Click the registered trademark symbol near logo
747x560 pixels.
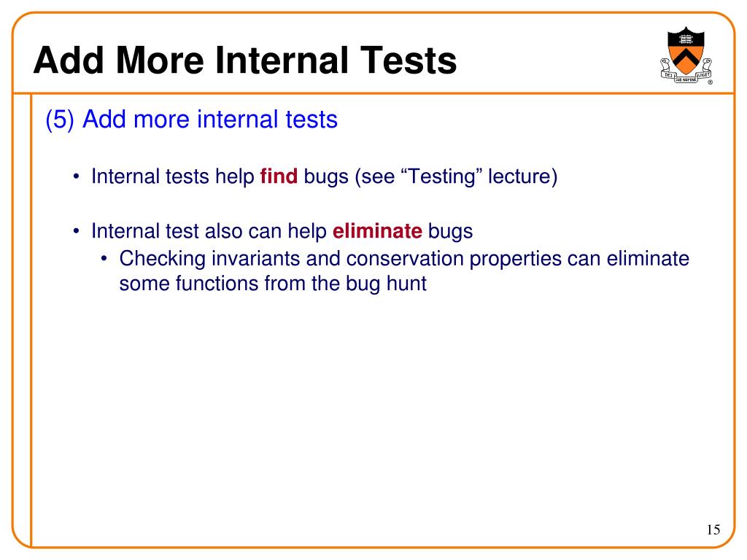tap(710, 82)
